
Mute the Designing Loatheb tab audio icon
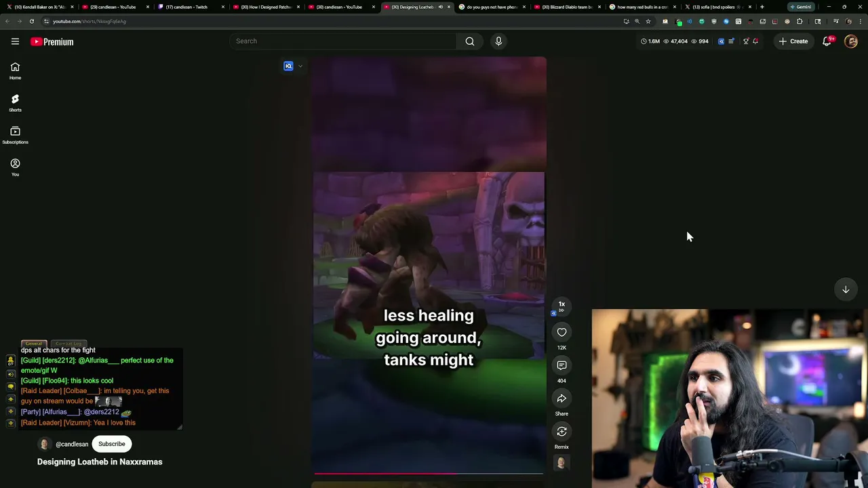(440, 7)
